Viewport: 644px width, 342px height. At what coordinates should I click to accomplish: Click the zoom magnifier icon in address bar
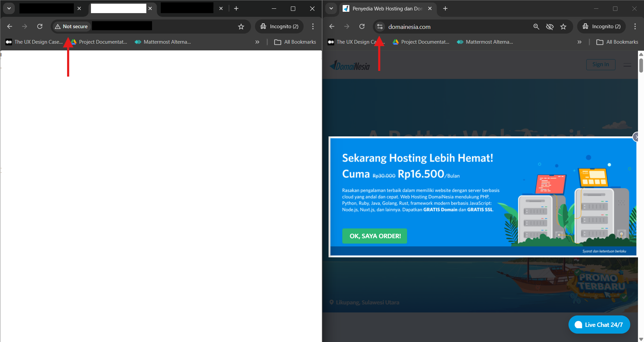[536, 27]
